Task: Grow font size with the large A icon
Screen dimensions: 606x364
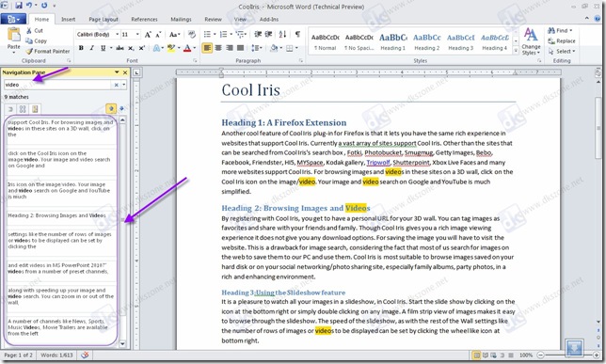Action: 148,35
